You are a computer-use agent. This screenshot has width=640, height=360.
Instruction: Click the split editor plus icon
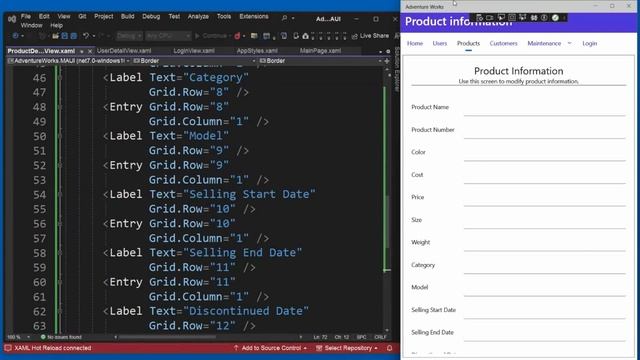click(x=387, y=61)
